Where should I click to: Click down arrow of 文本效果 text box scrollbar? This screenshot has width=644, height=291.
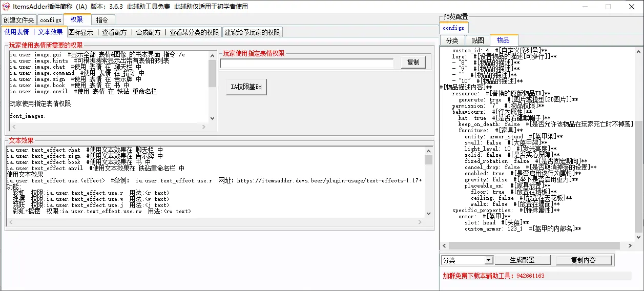coord(429,213)
